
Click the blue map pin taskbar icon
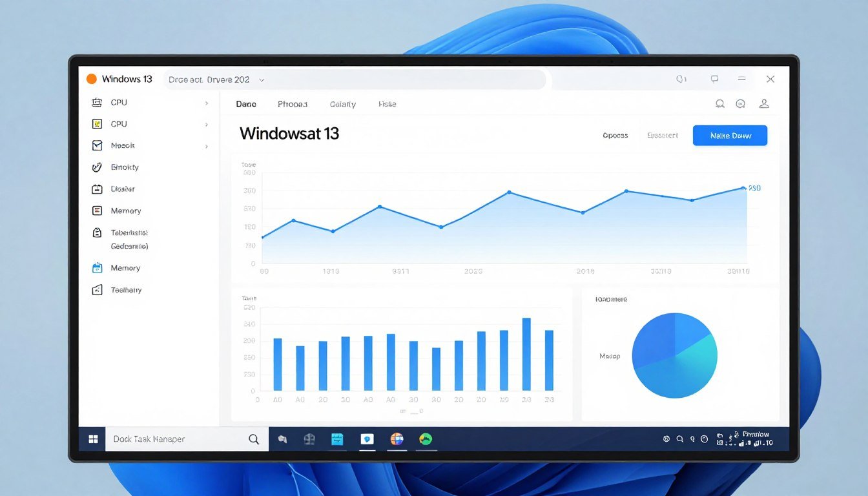(367, 439)
